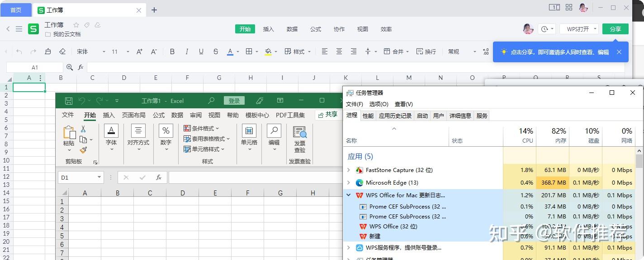Expand the Microsoft Edge (13) process row
The height and width of the screenshot is (260, 644).
pos(348,183)
